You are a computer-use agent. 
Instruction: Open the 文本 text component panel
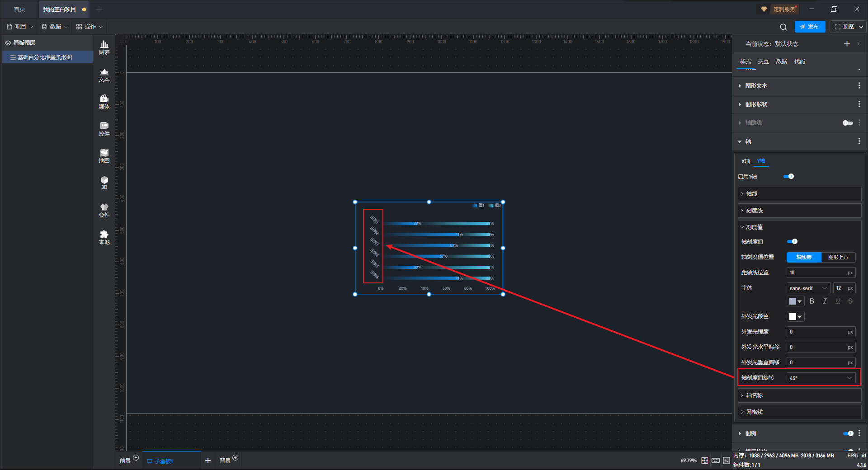click(104, 75)
